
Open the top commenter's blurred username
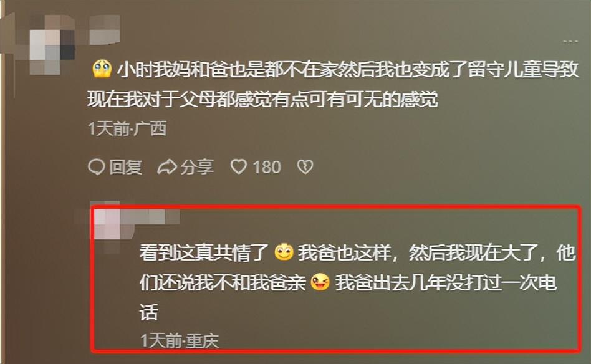[104, 29]
